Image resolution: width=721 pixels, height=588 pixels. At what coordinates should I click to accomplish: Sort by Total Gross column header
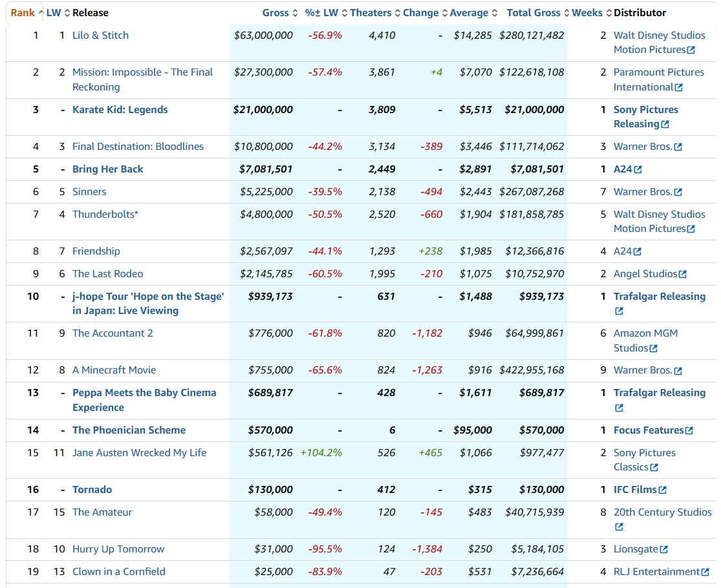[538, 13]
